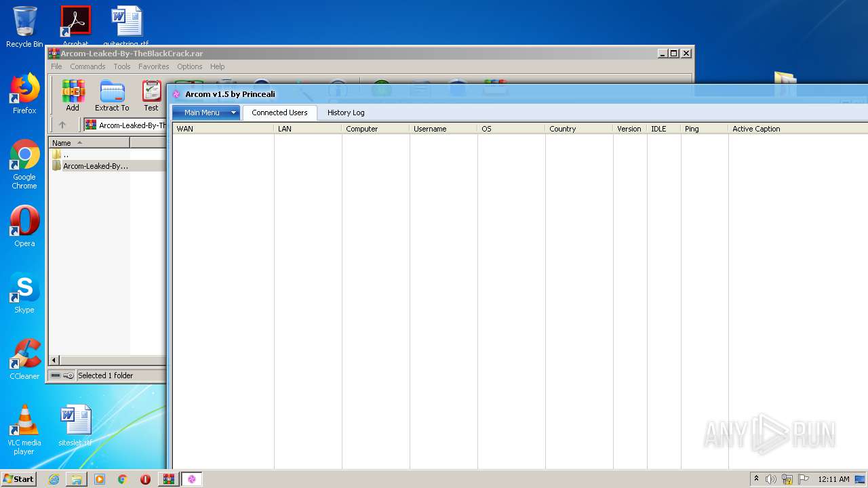This screenshot has width=868, height=488.
Task: Open Windows Explorer from the taskbar
Action: pos(77,479)
